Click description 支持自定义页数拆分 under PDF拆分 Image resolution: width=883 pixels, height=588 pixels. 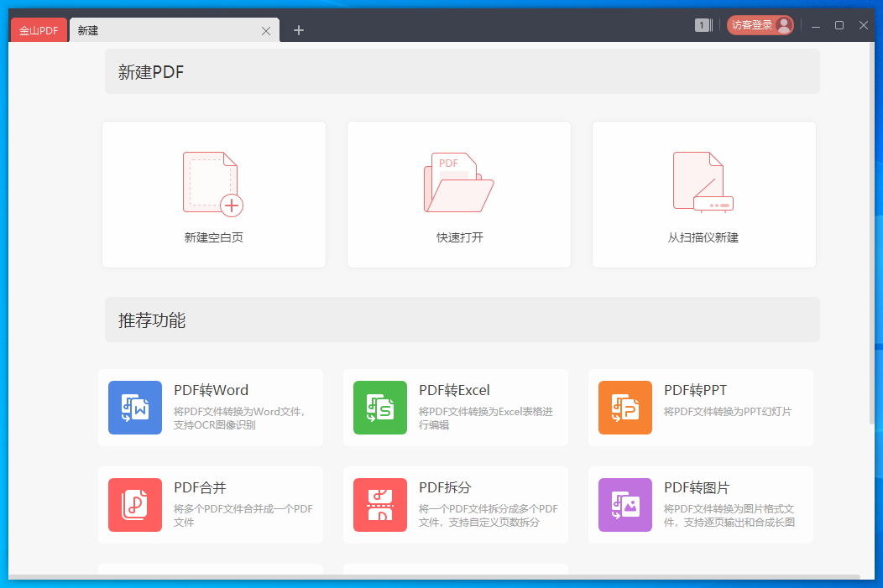point(494,523)
